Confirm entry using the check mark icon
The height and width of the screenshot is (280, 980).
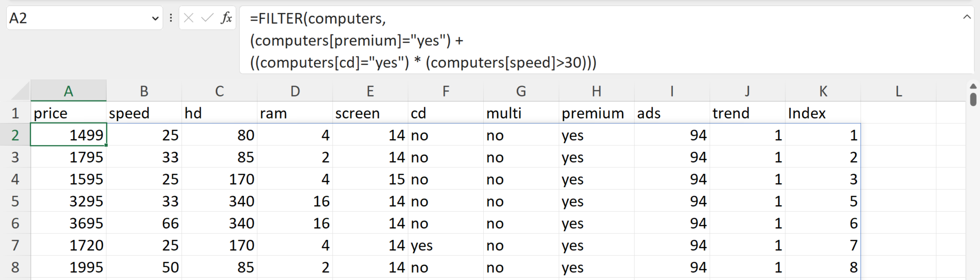click(207, 18)
